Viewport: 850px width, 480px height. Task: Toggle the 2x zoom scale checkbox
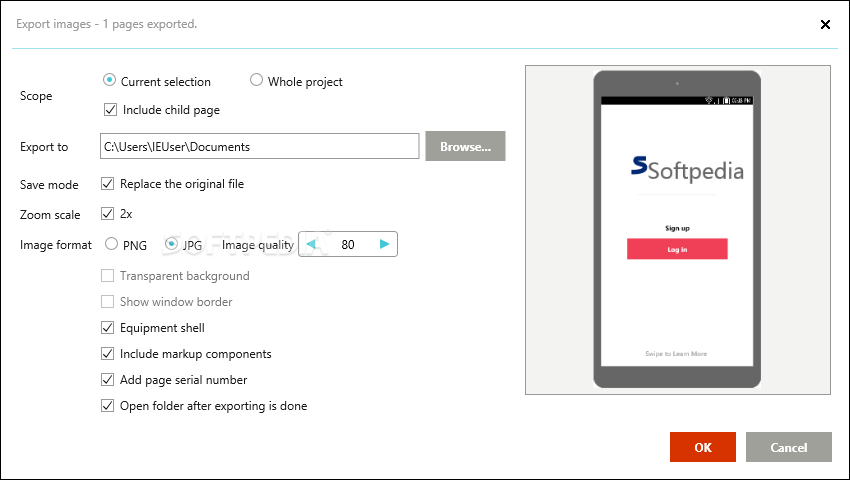[x=107, y=214]
